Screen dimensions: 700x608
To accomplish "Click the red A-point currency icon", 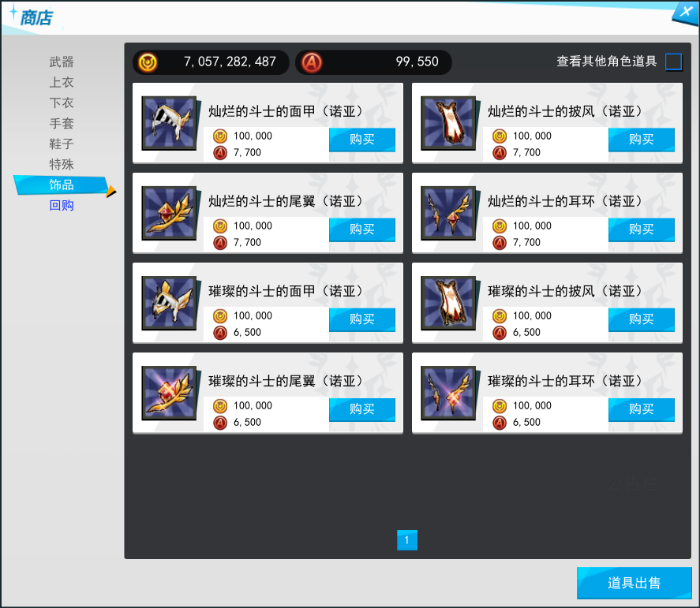I will (x=313, y=62).
